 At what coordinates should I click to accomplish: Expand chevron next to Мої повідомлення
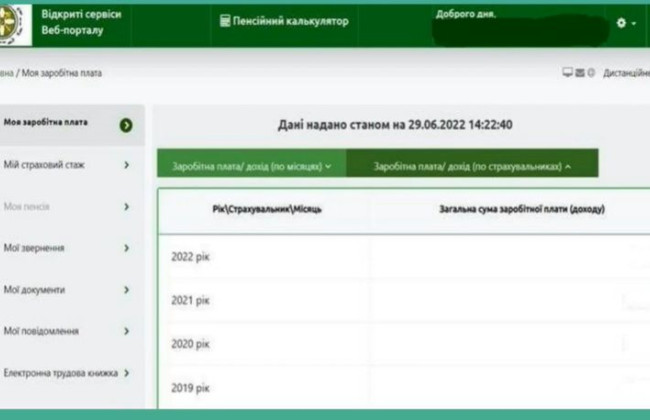click(x=126, y=331)
